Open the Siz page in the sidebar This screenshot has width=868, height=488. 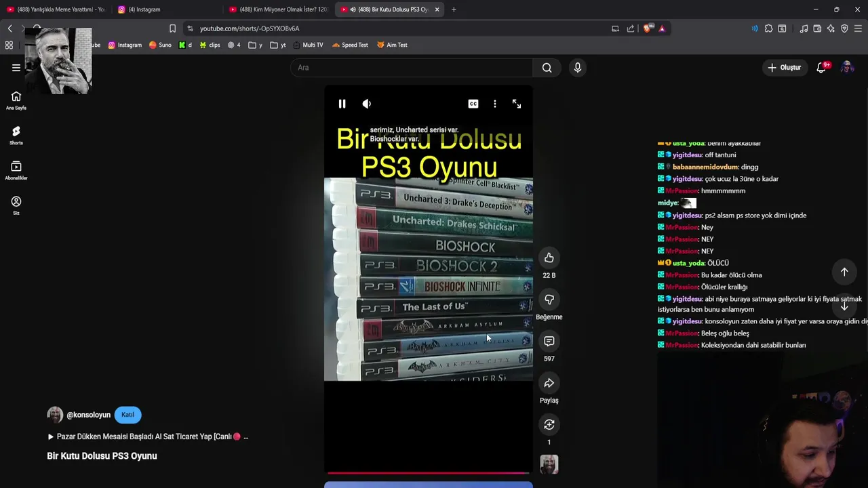(x=16, y=205)
